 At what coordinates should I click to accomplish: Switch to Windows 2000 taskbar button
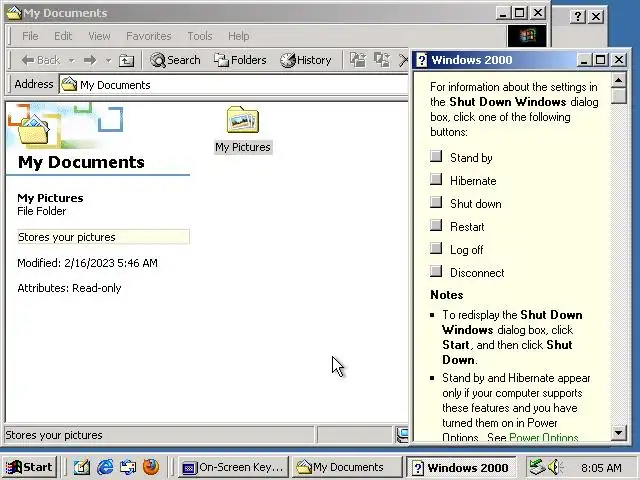click(x=461, y=467)
